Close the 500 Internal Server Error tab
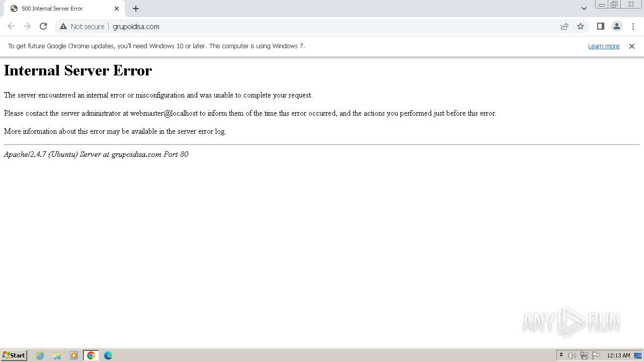 click(117, 9)
